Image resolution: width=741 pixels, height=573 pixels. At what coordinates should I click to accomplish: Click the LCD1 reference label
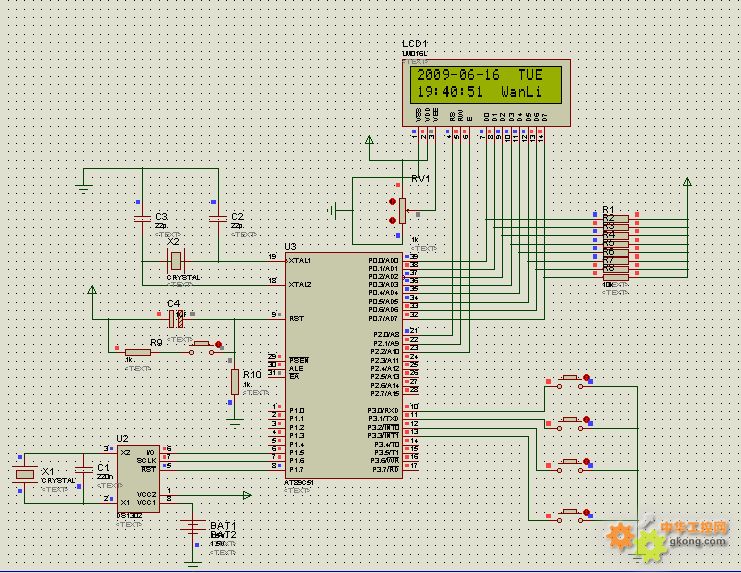pyautogui.click(x=415, y=44)
